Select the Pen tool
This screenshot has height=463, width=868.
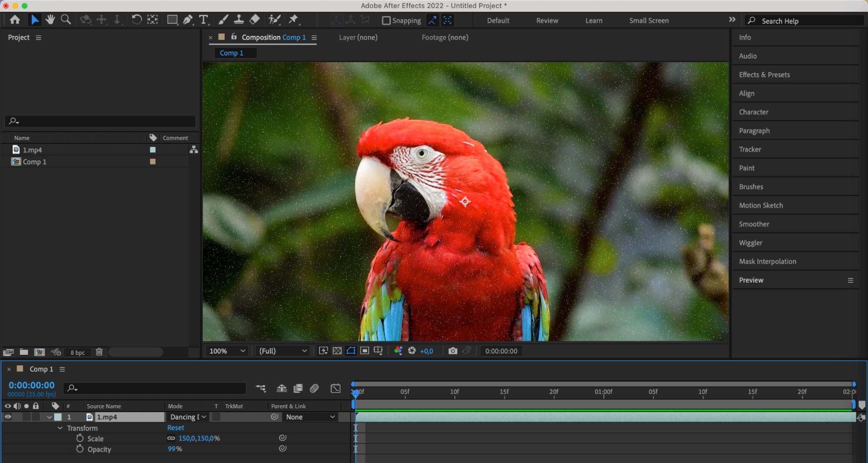pos(188,20)
